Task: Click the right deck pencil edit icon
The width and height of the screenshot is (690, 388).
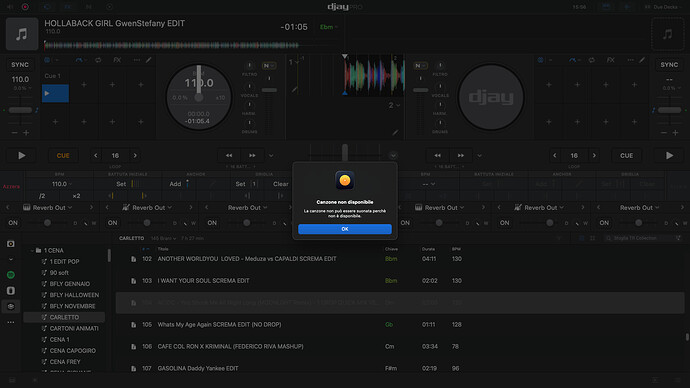Action: click(x=642, y=60)
